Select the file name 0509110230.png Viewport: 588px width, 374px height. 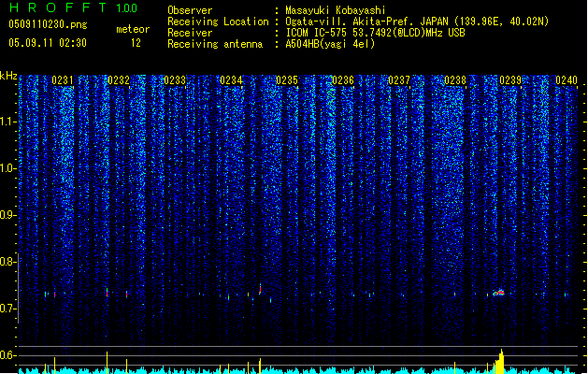point(48,24)
